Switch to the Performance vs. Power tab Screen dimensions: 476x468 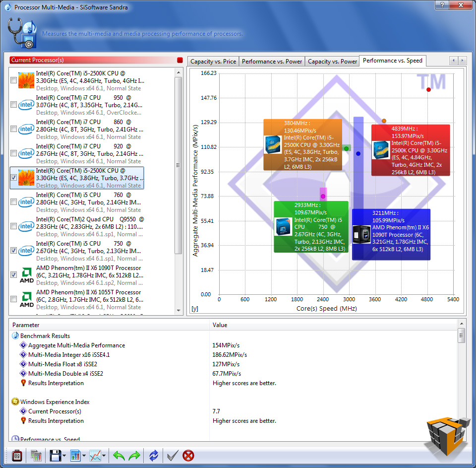coord(272,62)
